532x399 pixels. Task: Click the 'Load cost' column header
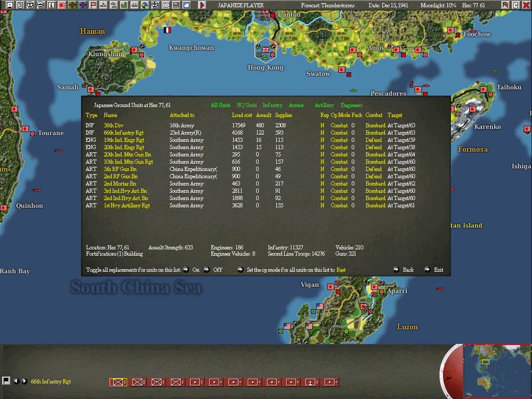tap(242, 115)
